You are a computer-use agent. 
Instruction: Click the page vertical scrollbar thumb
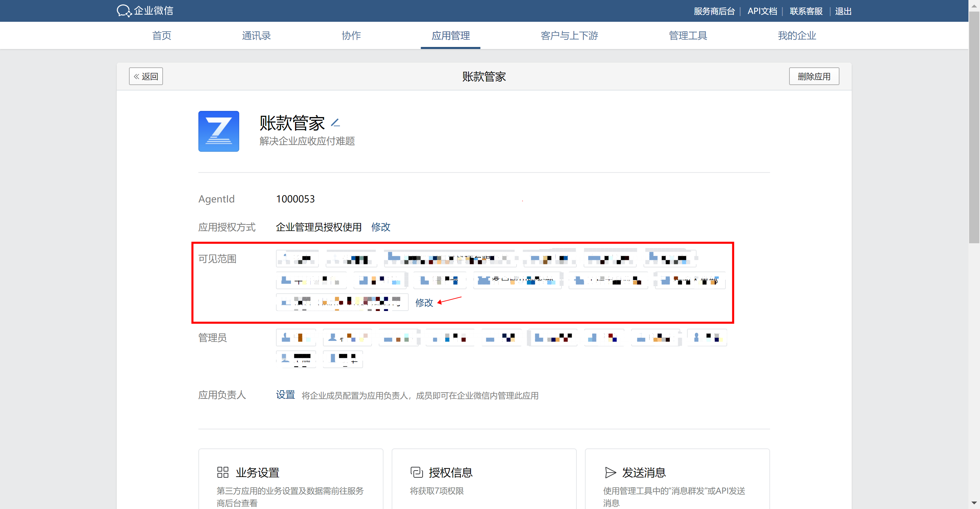coord(974,128)
